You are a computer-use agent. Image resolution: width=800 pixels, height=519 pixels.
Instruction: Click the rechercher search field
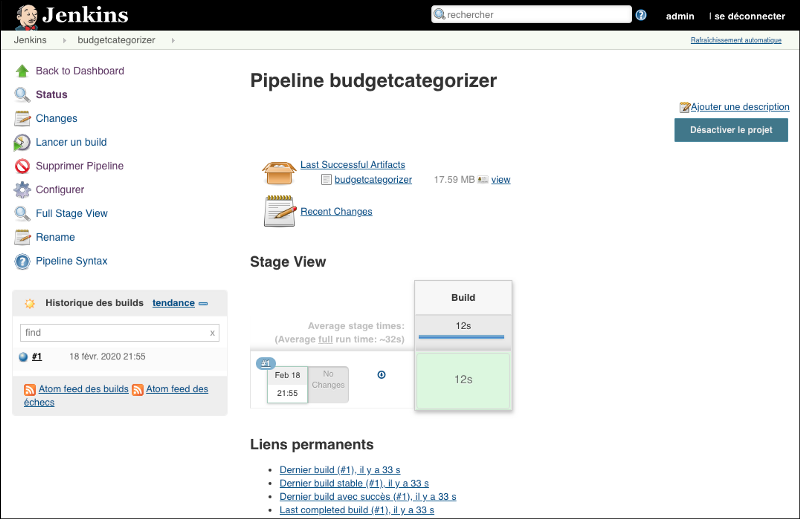531,14
